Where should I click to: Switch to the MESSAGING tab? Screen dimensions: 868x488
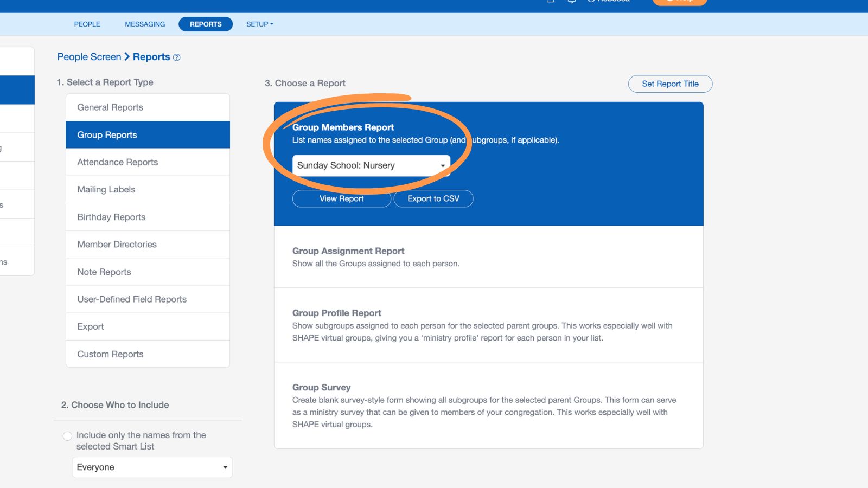coord(145,24)
